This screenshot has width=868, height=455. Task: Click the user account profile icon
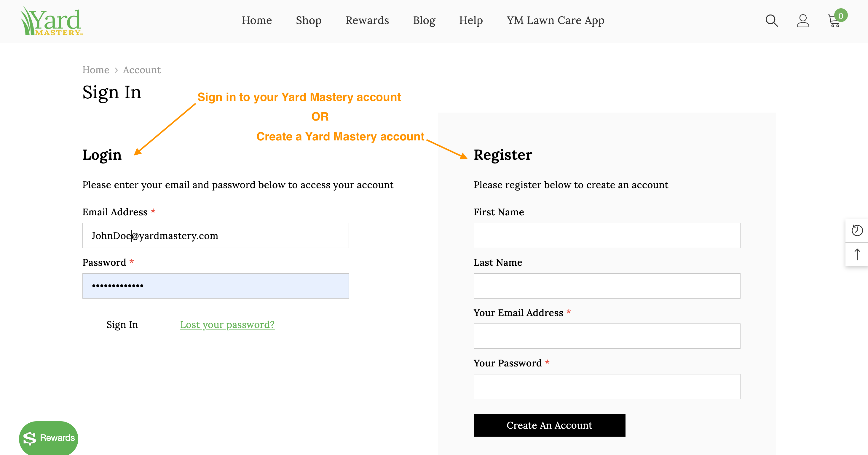click(802, 20)
